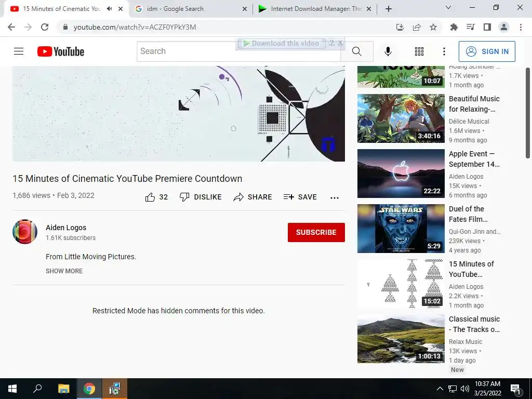This screenshot has width=532, height=399.
Task: Open Beautiful Music for Relaxing video thumbnail
Action: pos(401,118)
